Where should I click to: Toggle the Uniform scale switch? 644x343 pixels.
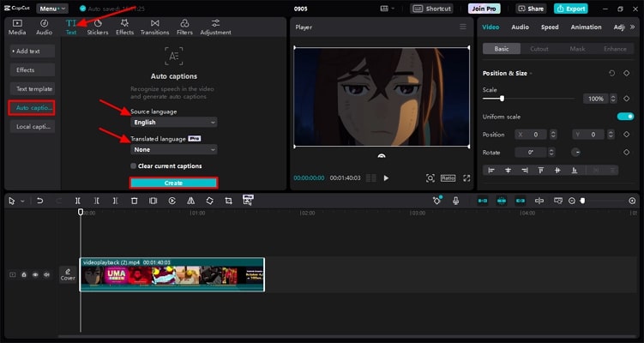(x=625, y=117)
